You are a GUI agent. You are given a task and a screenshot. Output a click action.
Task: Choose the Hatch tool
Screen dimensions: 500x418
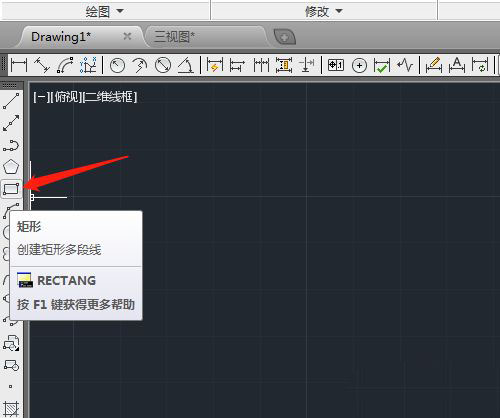(x=11, y=408)
